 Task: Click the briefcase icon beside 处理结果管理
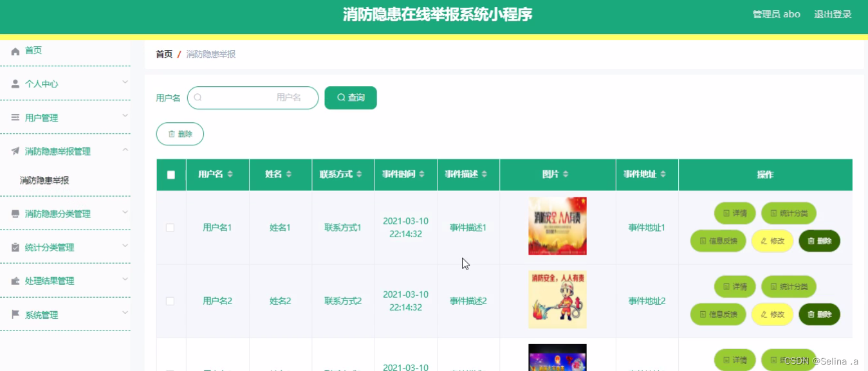point(15,281)
